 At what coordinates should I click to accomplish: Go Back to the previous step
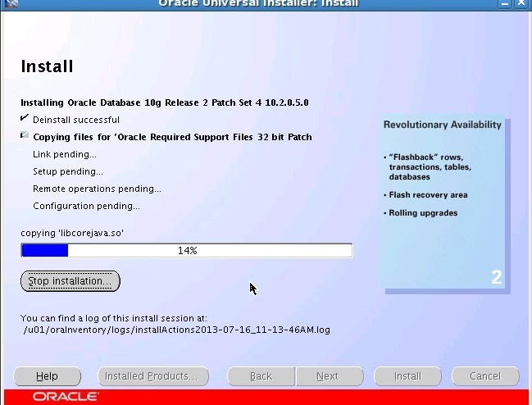tap(261, 376)
